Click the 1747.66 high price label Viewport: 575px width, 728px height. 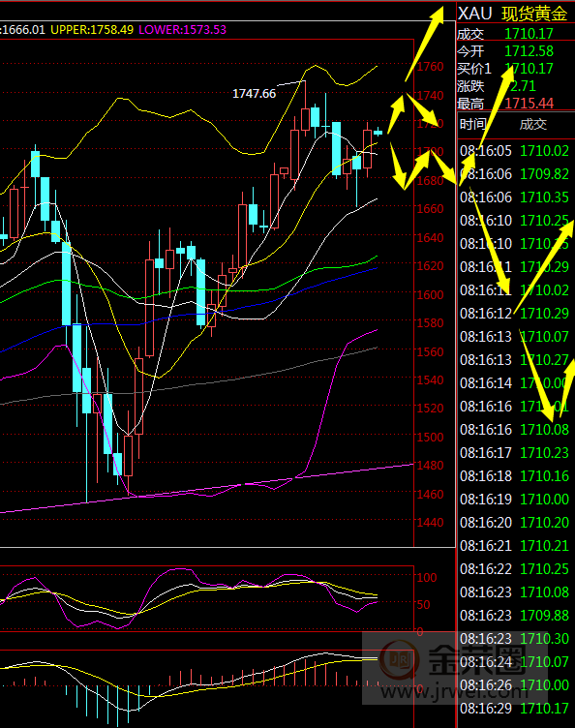[254, 94]
